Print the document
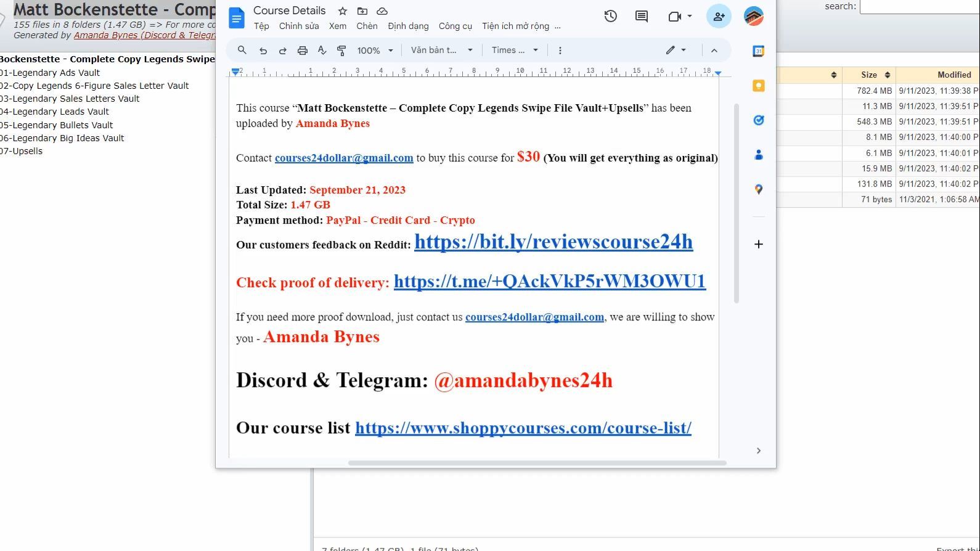980x551 pixels. pos(303,51)
